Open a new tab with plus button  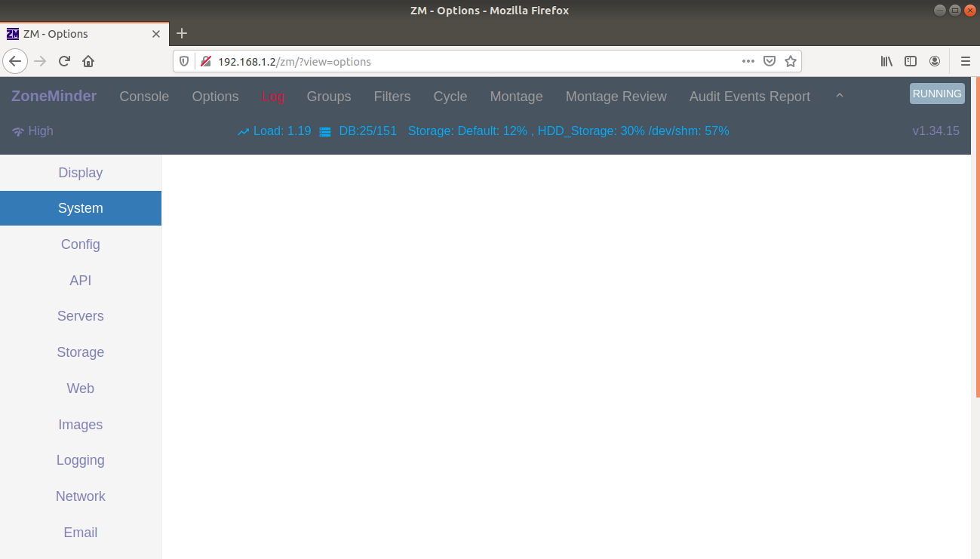click(182, 33)
